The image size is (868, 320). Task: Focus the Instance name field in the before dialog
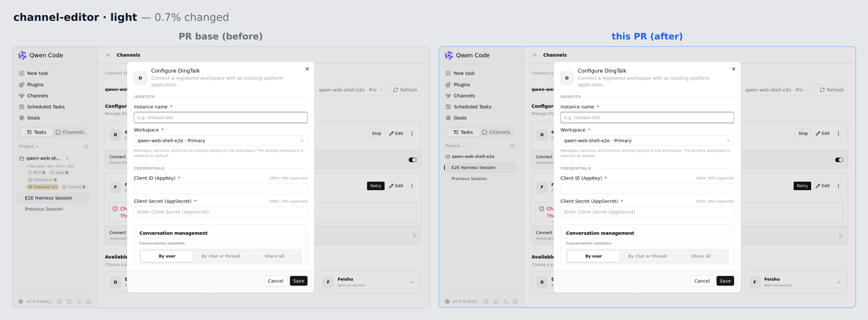[221, 118]
